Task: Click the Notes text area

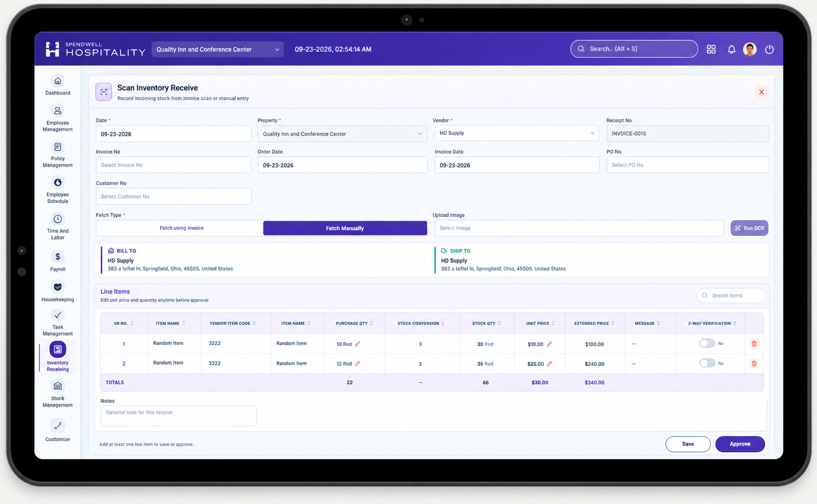Action: [x=179, y=416]
